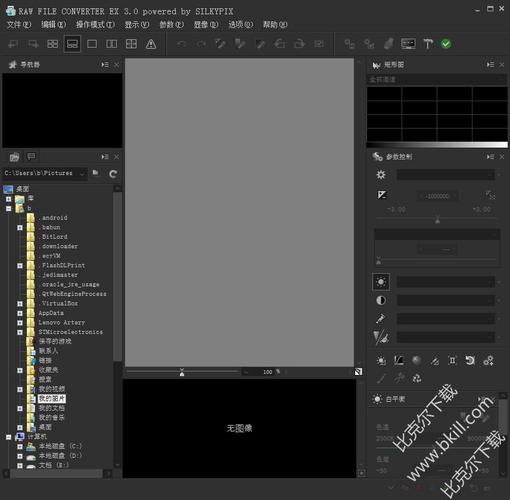Open the 帮助 (Help) menu

pyautogui.click(x=275, y=24)
